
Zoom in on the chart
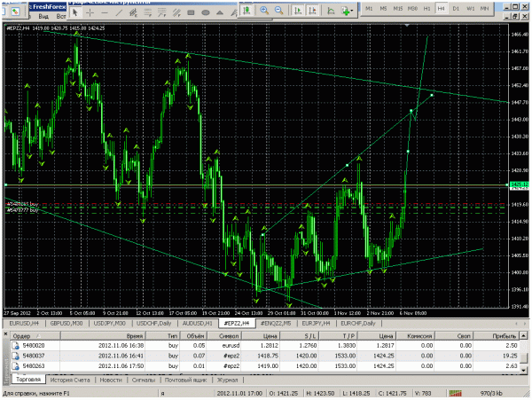(264, 11)
